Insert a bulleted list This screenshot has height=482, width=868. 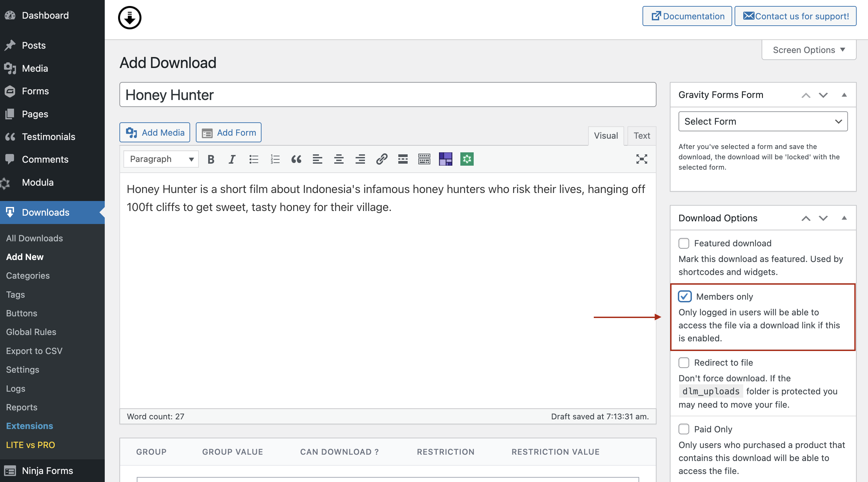254,159
